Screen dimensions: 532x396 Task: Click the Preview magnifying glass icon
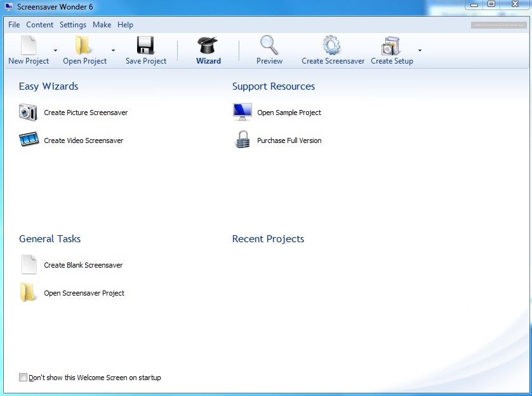(269, 46)
